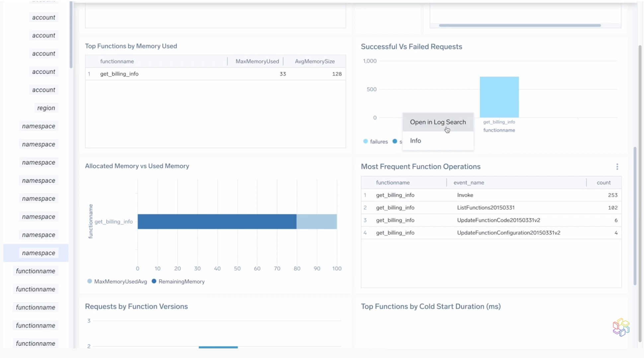The width and height of the screenshot is (644, 358).
Task: Toggle the MaxMemoryUsedAvg legend item
Action: pos(117,281)
